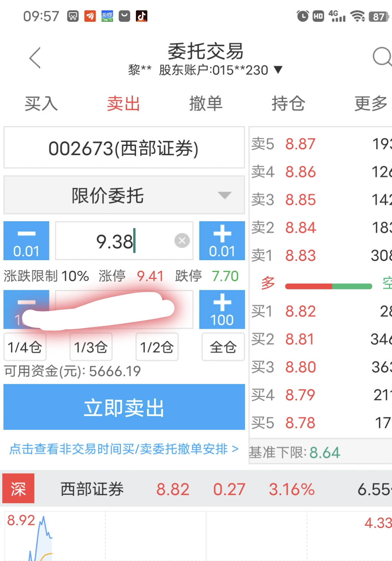Open non-trading hours order arrangement link
This screenshot has width=392, height=561.
click(x=124, y=449)
